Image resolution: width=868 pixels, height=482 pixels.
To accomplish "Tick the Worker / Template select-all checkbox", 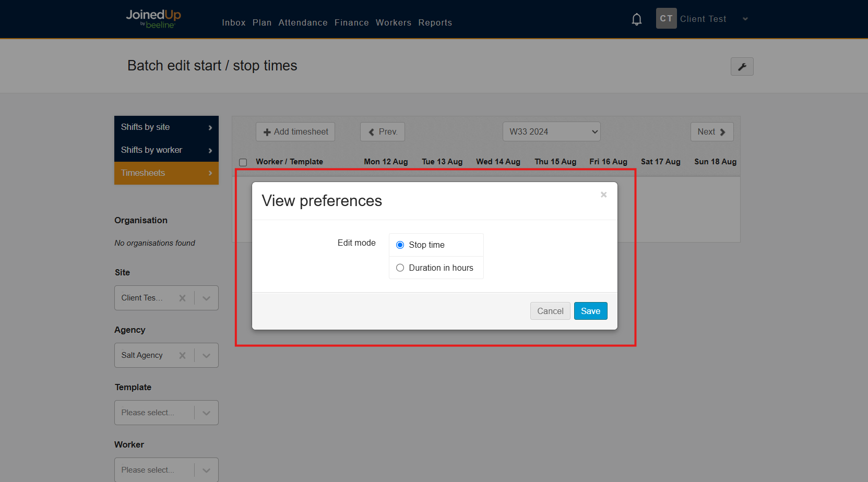I will click(x=243, y=162).
